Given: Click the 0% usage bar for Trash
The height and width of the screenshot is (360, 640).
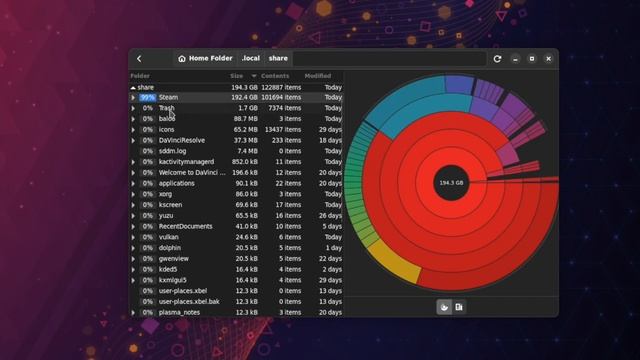Looking at the screenshot, I should [147, 108].
